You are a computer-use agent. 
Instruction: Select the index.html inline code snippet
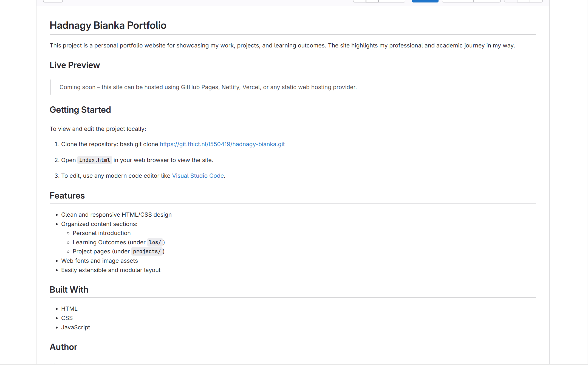click(x=94, y=160)
